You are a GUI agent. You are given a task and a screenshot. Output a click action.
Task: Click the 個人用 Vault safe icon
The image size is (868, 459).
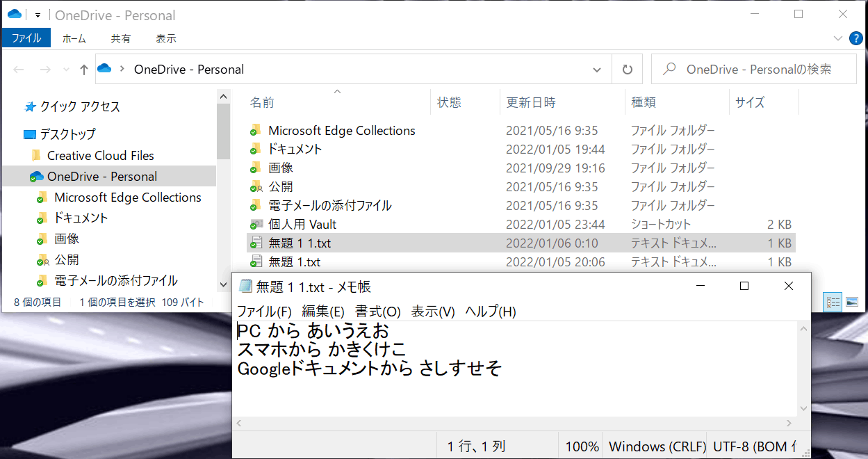point(256,224)
